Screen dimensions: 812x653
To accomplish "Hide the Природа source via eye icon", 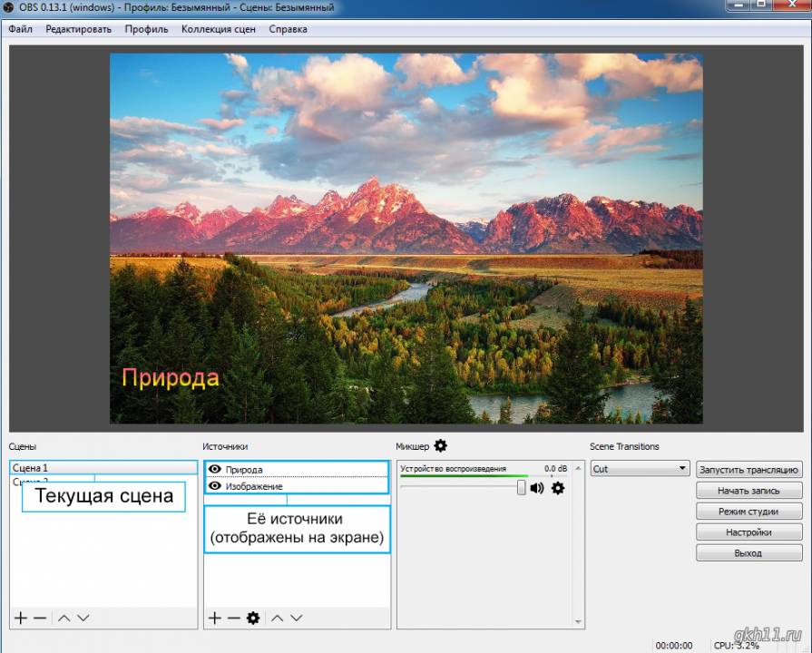I will coord(214,469).
